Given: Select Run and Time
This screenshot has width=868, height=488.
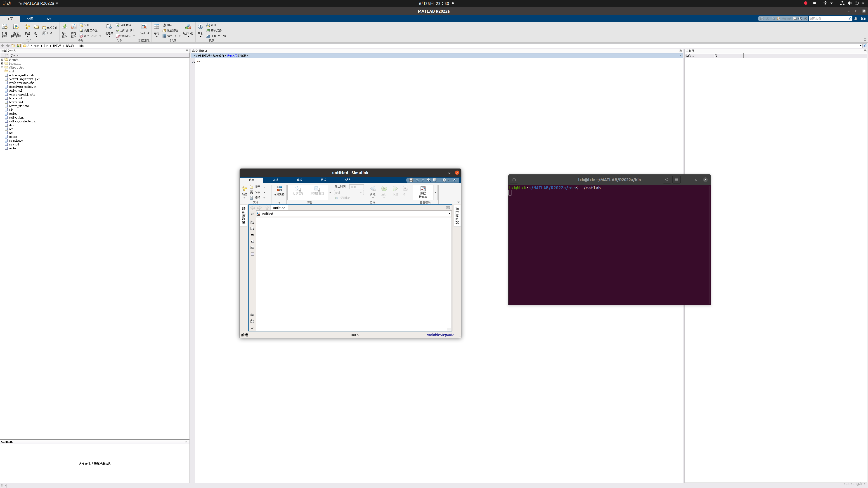Looking at the screenshot, I should [125, 30].
